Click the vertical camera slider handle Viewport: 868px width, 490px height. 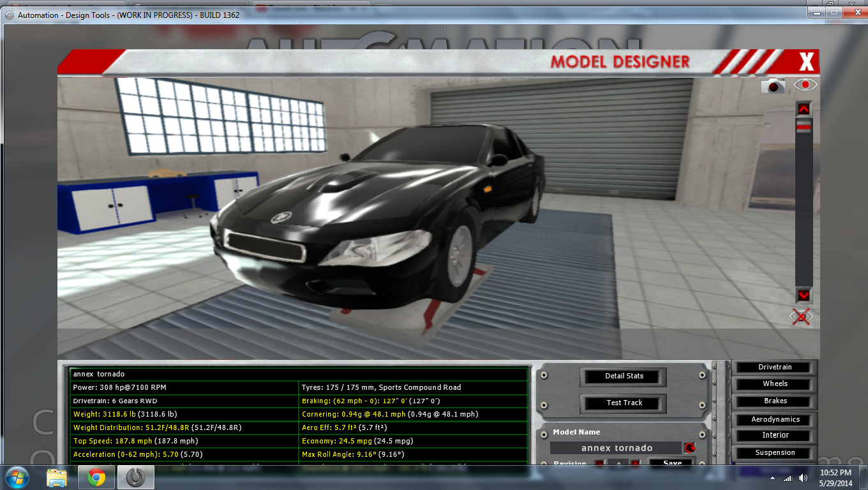tap(804, 127)
